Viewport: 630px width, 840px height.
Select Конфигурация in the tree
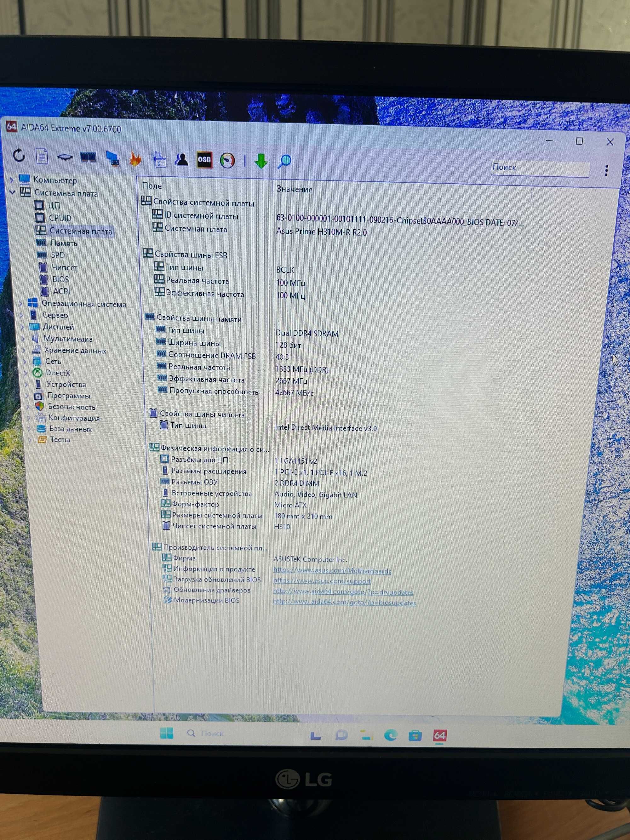point(74,418)
